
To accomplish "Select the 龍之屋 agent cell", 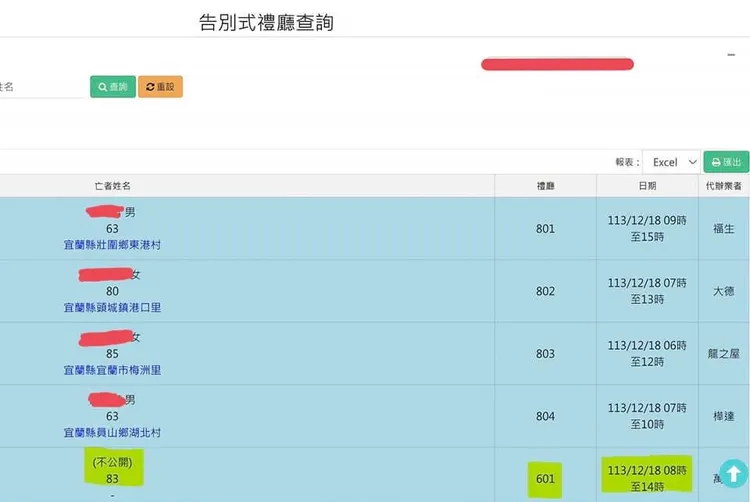I will (x=723, y=354).
